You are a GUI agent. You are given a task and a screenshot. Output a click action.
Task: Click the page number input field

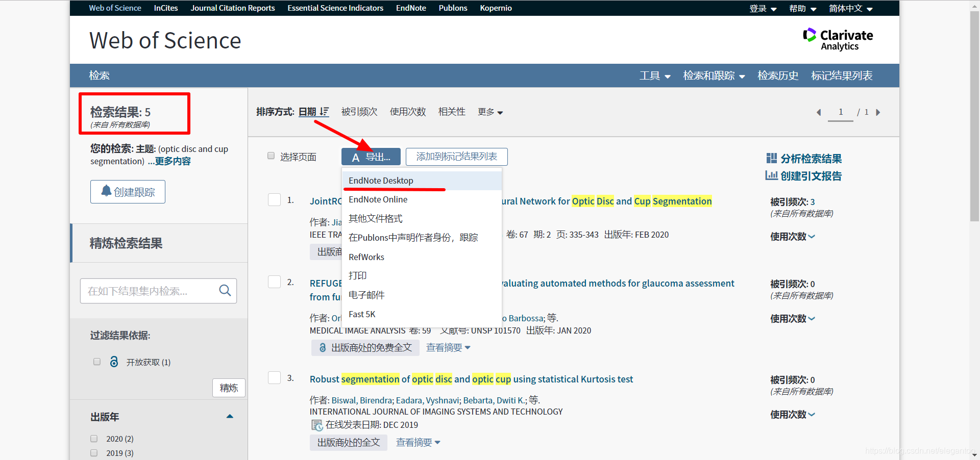click(x=840, y=112)
